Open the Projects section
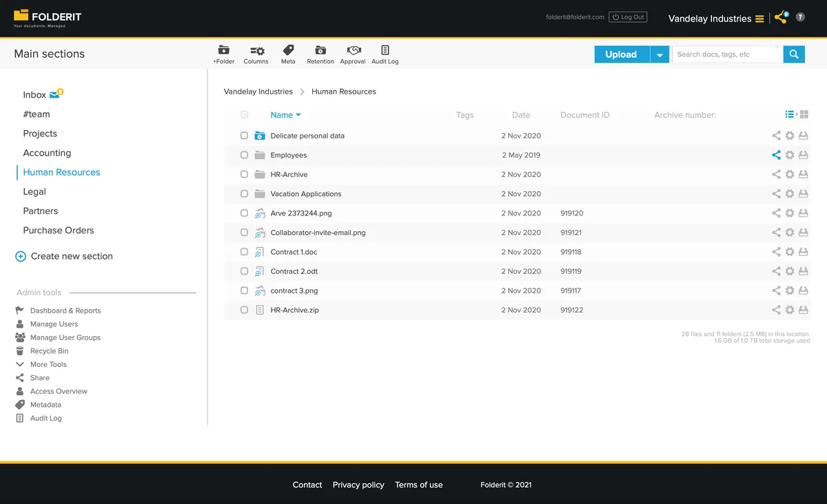This screenshot has width=827, height=504. coord(40,134)
